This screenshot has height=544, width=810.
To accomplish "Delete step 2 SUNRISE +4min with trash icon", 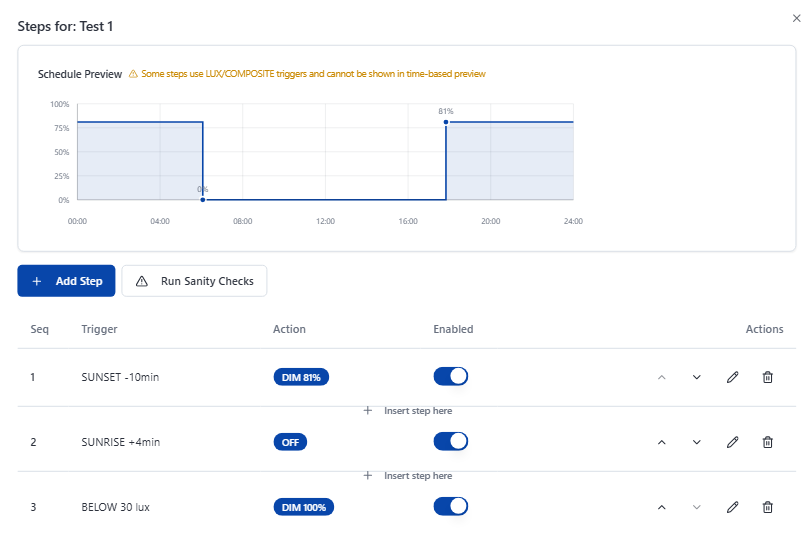I will [x=768, y=442].
